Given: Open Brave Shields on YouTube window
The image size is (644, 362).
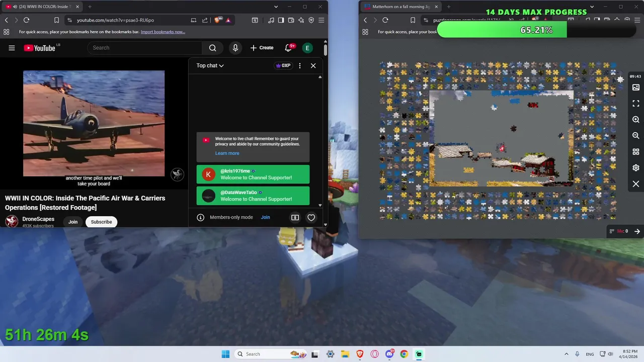Looking at the screenshot, I should click(x=217, y=20).
